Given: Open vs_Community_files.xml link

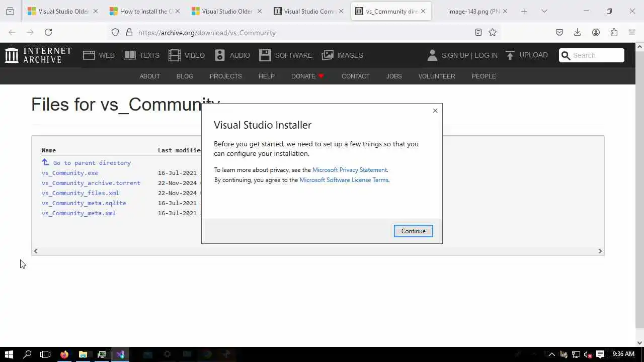Looking at the screenshot, I should 80,193.
